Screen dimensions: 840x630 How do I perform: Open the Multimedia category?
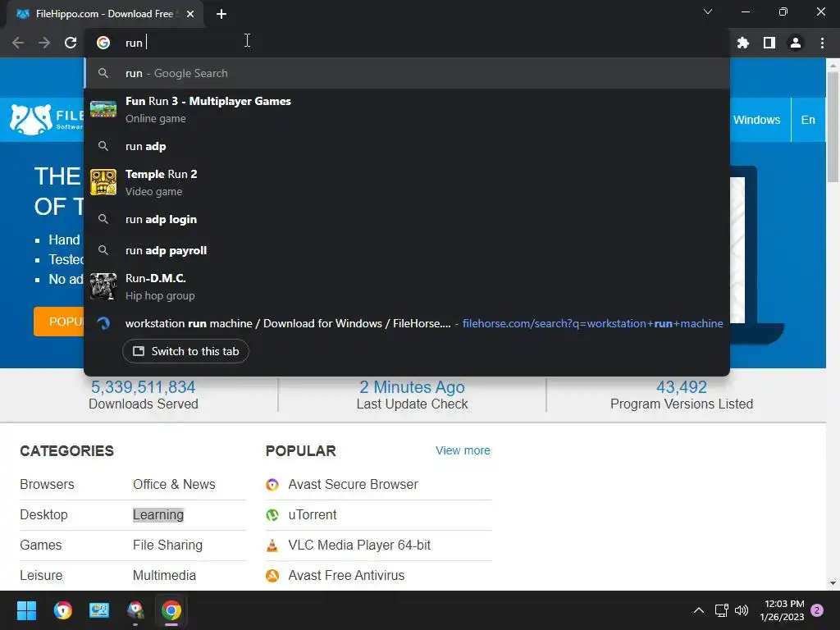coord(164,575)
